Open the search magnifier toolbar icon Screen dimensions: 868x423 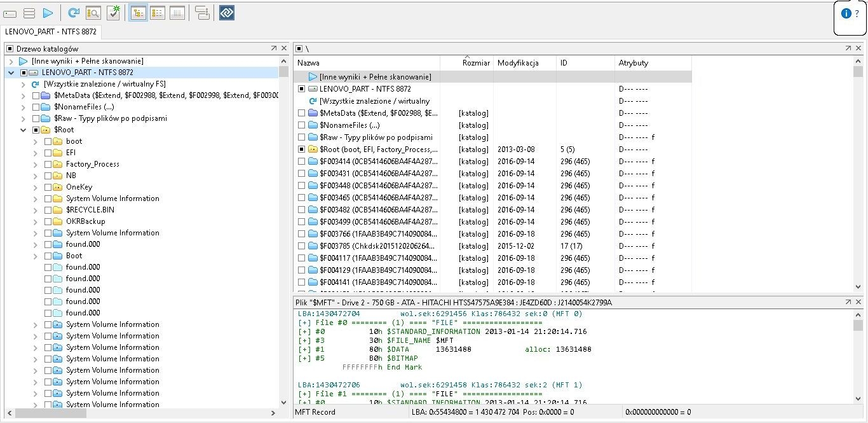point(93,13)
